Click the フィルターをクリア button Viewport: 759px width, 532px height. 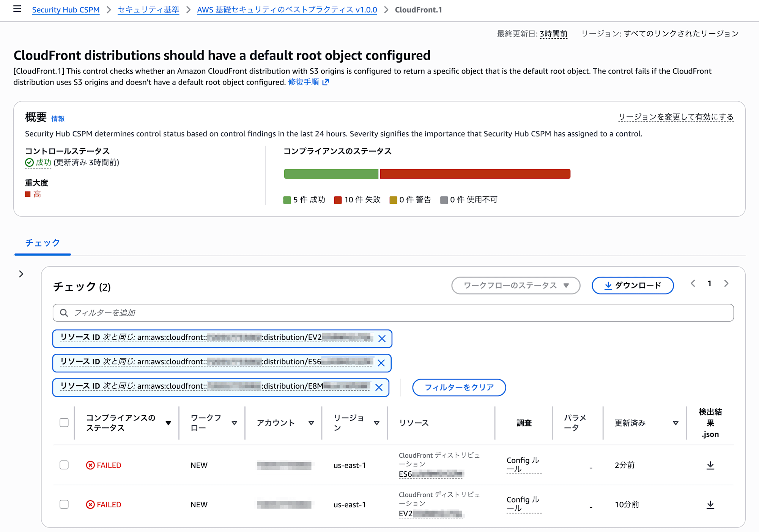point(459,388)
